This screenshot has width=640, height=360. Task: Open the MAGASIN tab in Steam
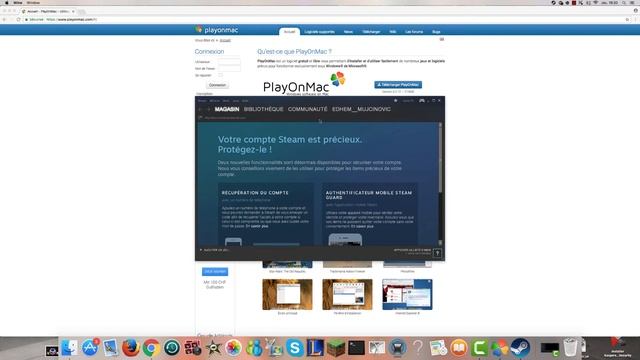[227, 109]
